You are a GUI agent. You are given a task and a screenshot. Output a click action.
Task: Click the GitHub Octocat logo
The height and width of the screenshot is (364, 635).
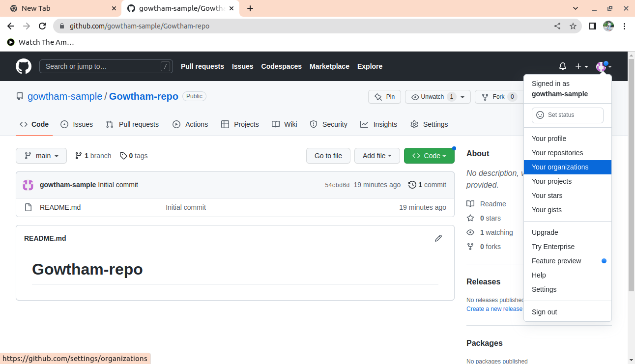click(24, 66)
